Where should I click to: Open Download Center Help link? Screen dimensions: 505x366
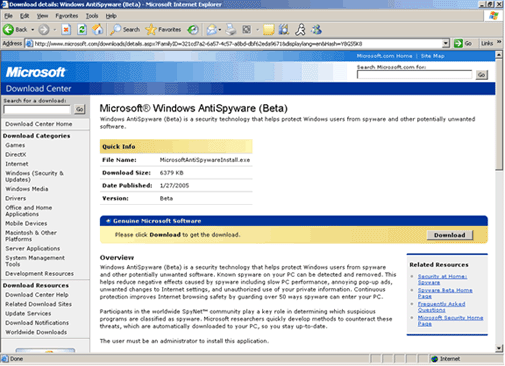click(x=37, y=295)
